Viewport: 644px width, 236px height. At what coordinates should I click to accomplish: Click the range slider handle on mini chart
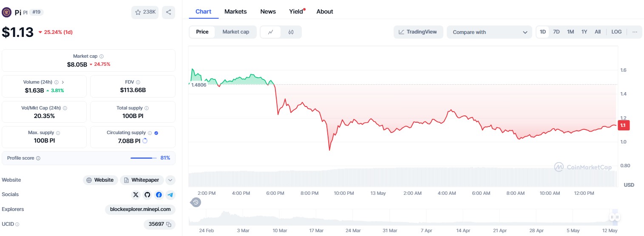[x=615, y=217]
